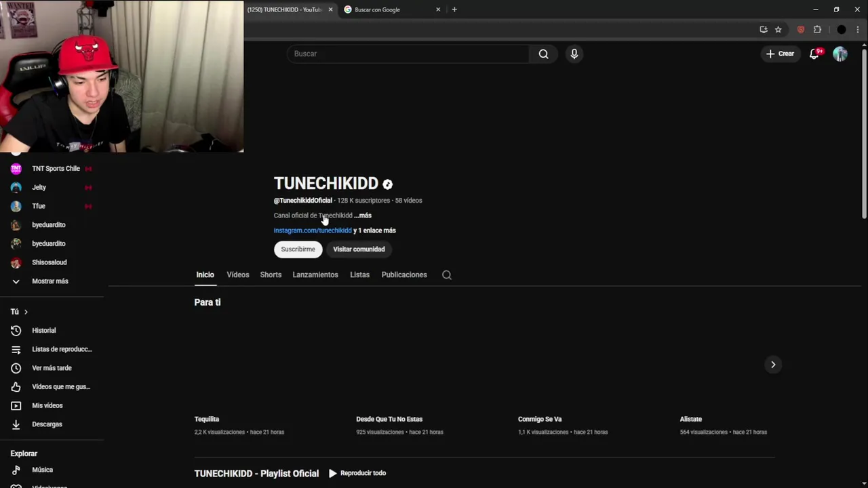Open the YouTube account avatar menu

(840, 54)
